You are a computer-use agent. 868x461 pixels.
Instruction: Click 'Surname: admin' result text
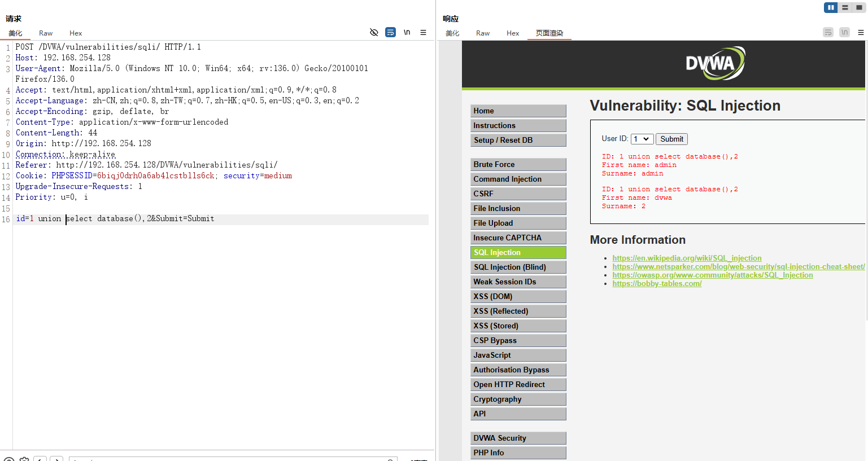pos(633,173)
